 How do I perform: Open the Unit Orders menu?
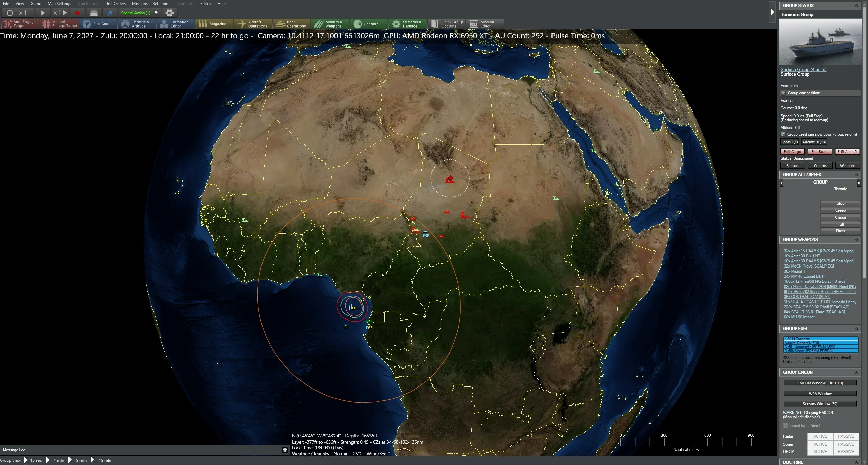tap(115, 4)
